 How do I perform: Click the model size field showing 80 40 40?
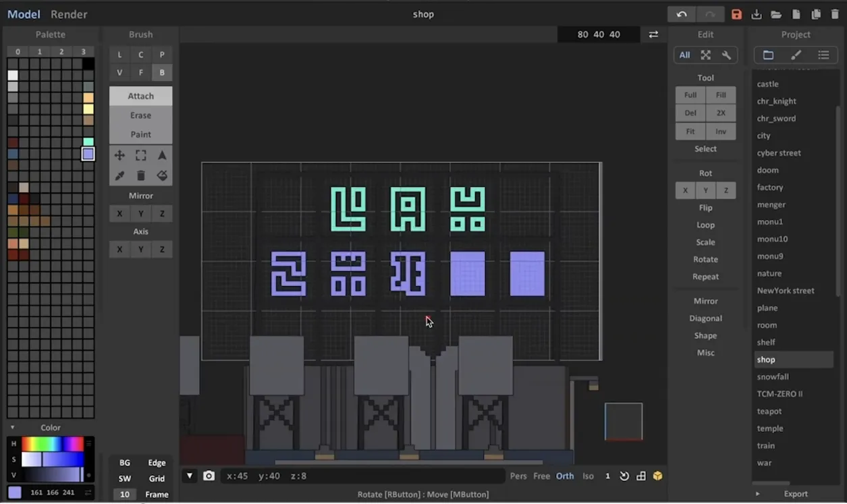pyautogui.click(x=599, y=34)
